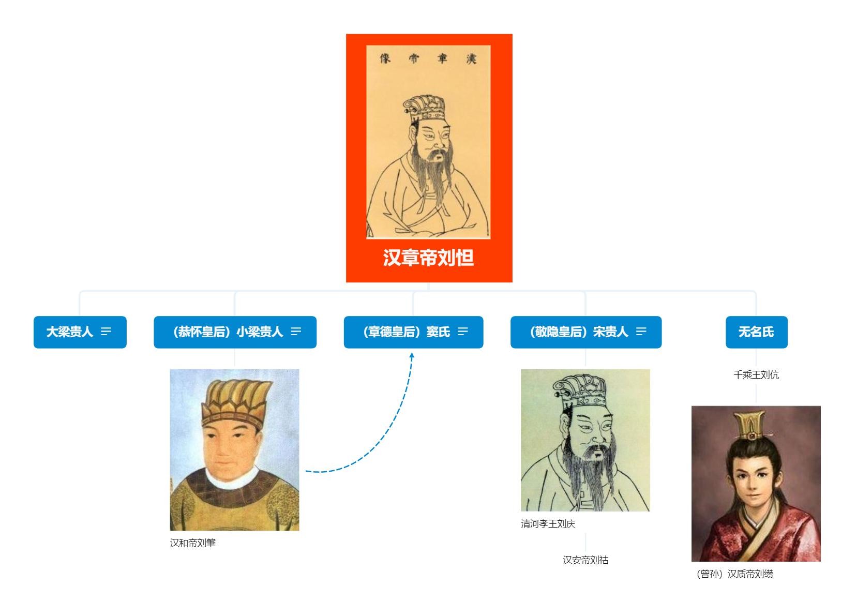The height and width of the screenshot is (616, 857).
Task: Click the 汉和帝刘肇 caption
Action: coord(193,543)
